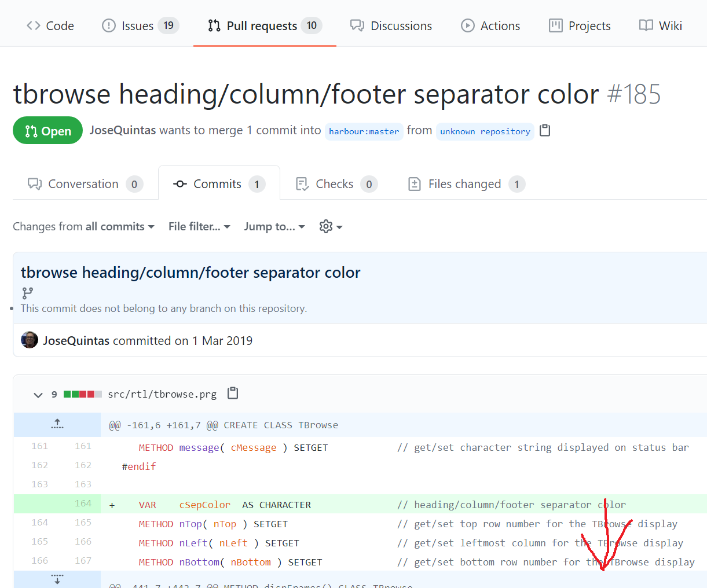Open the Wiki tab
Screen dimensions: 707x588
coord(661,25)
